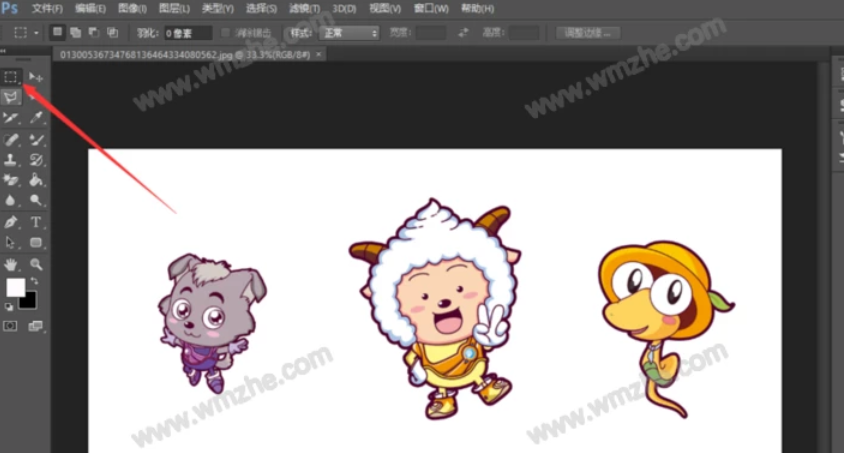The height and width of the screenshot is (453, 844).
Task: Select the Hand tool
Action: pos(11,264)
